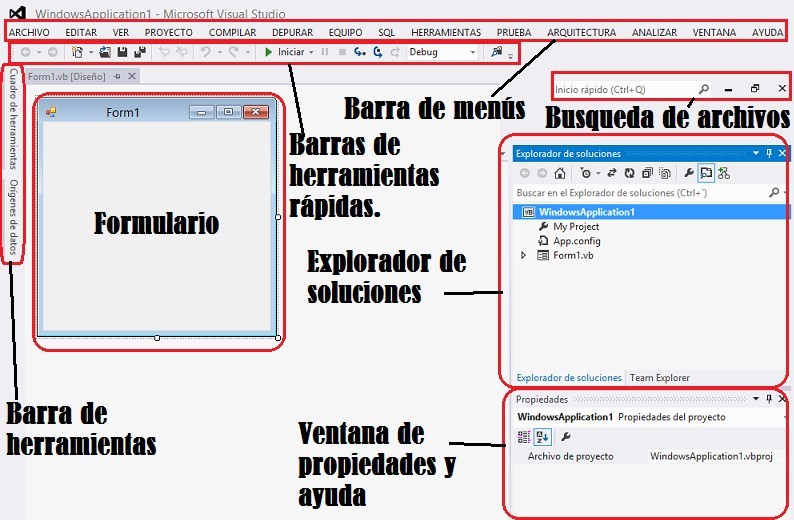Click the Redo arrow in the toolbar
The height and width of the screenshot is (520, 794).
pos(233,52)
